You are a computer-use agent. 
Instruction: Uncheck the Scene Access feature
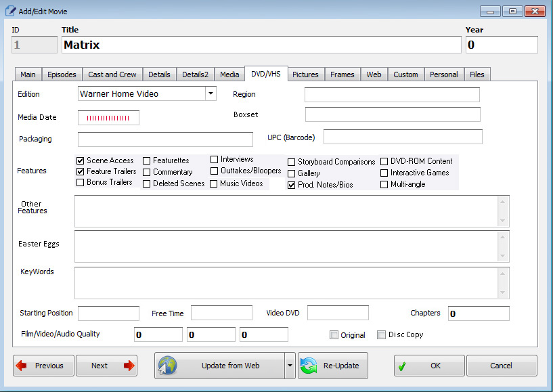pyautogui.click(x=81, y=160)
